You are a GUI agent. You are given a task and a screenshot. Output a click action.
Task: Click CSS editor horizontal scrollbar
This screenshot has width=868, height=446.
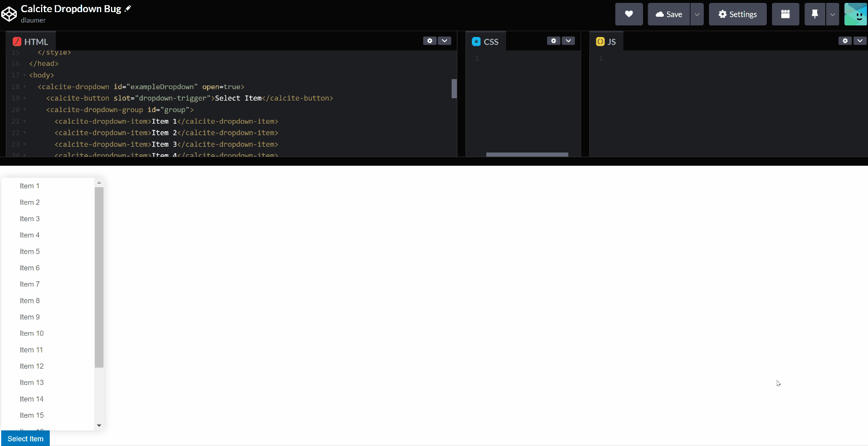(x=527, y=154)
